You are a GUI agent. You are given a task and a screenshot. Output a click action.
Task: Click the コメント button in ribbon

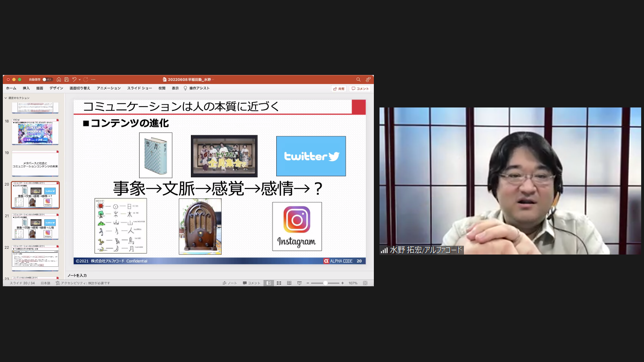(x=360, y=89)
